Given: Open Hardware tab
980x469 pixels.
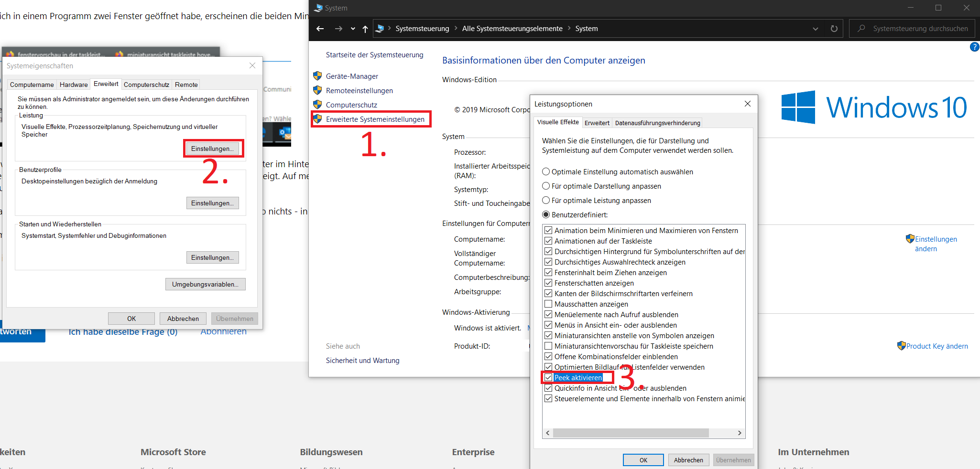Looking at the screenshot, I should pyautogui.click(x=74, y=85).
